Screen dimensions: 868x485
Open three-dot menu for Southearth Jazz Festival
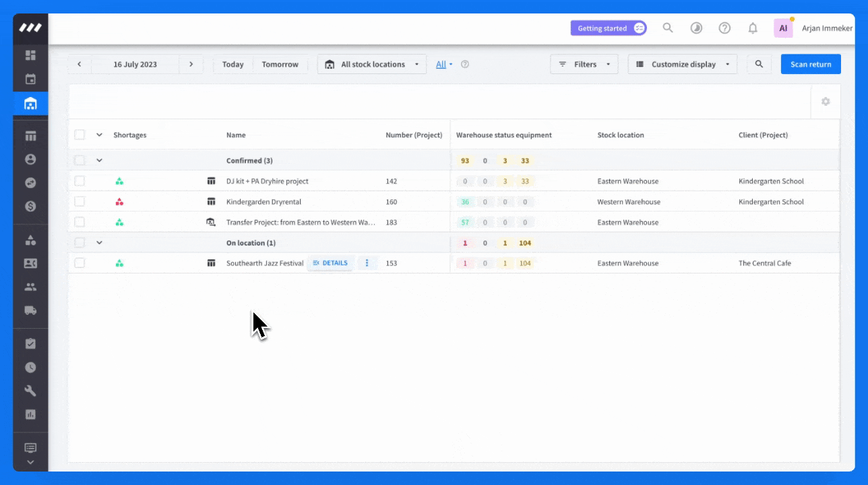(367, 263)
